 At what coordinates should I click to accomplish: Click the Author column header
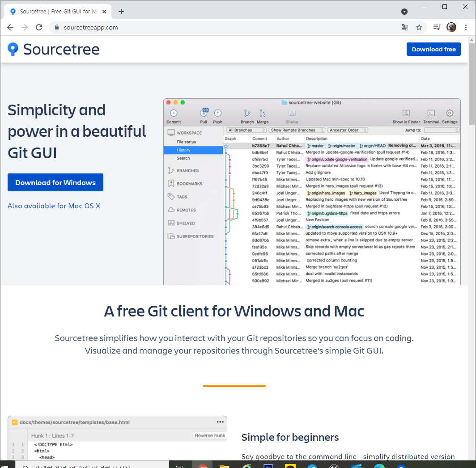[283, 139]
